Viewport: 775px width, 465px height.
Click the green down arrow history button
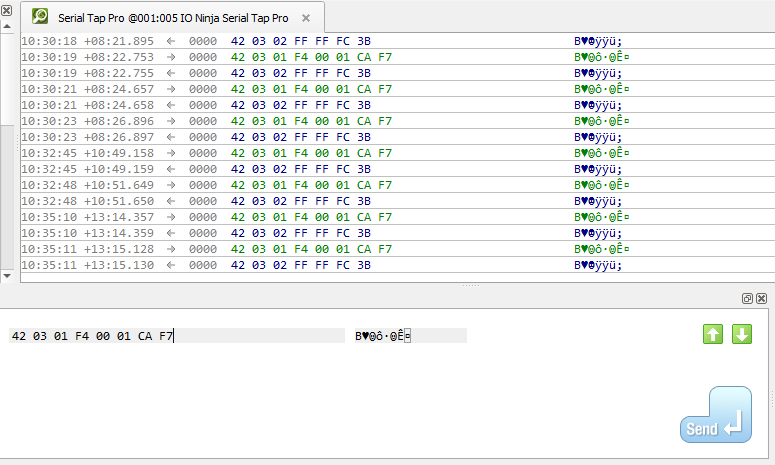(742, 335)
